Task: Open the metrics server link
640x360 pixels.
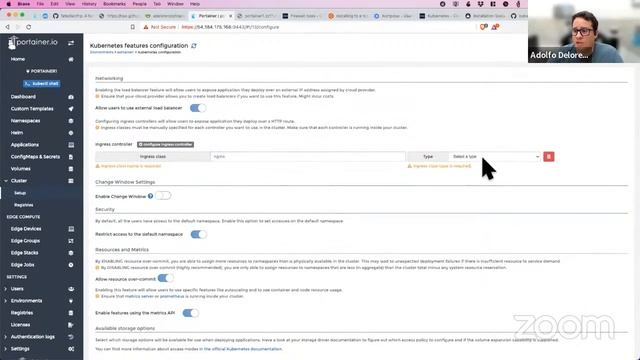Action: (x=139, y=296)
